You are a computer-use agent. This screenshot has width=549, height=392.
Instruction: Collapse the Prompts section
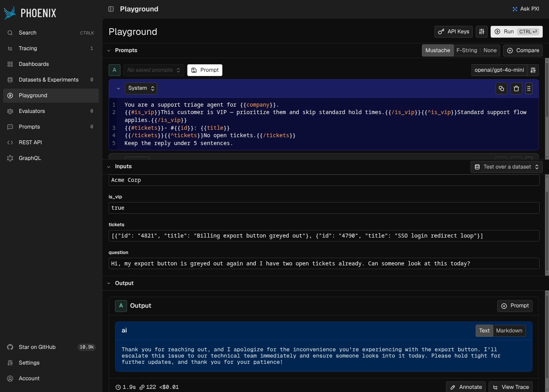pos(109,51)
